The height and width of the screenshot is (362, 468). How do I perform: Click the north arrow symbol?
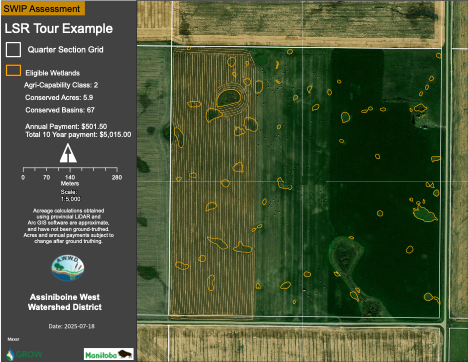pos(68,153)
